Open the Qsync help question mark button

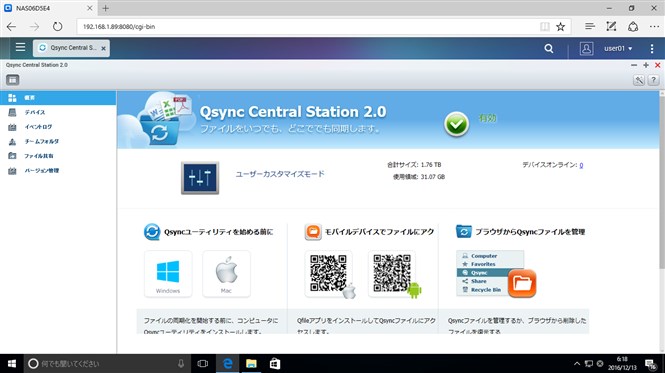654,80
